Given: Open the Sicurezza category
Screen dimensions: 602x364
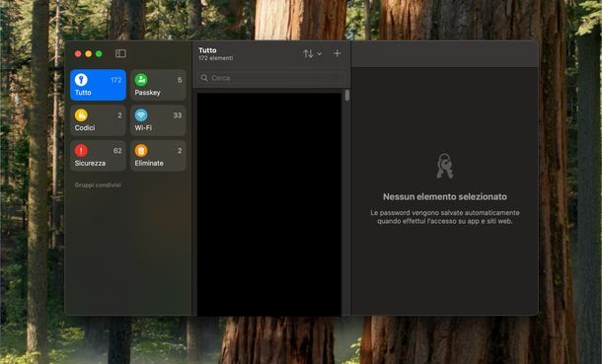Looking at the screenshot, I should 98,156.
